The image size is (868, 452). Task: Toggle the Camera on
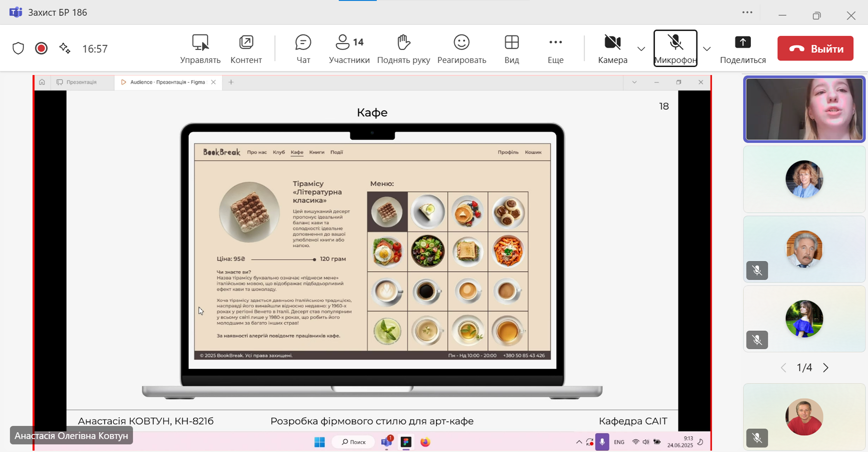613,49
